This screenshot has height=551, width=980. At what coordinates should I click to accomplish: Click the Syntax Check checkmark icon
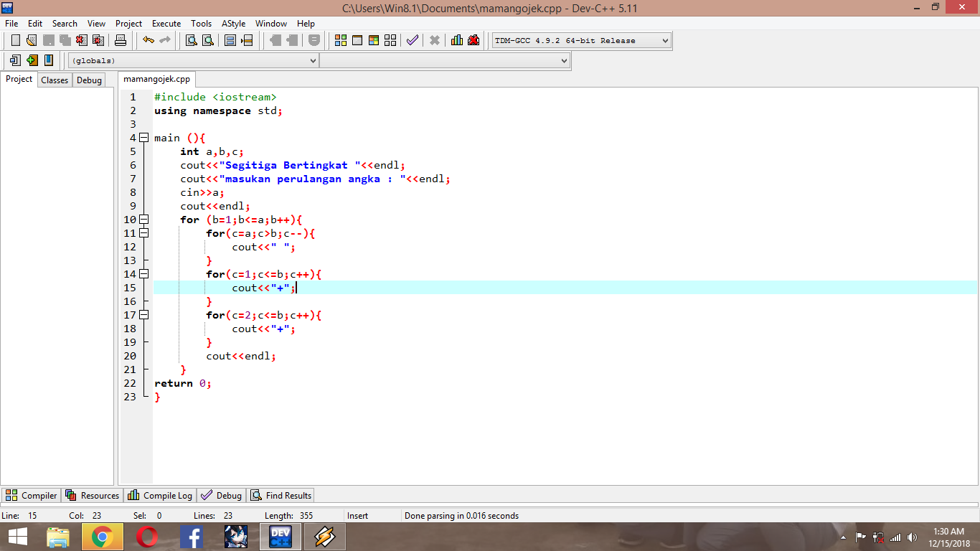[x=412, y=40]
